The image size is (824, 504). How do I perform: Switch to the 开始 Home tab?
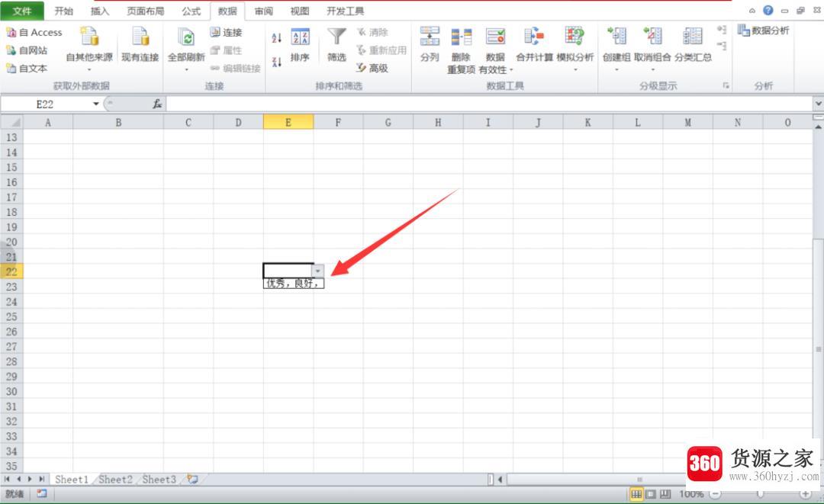(63, 11)
